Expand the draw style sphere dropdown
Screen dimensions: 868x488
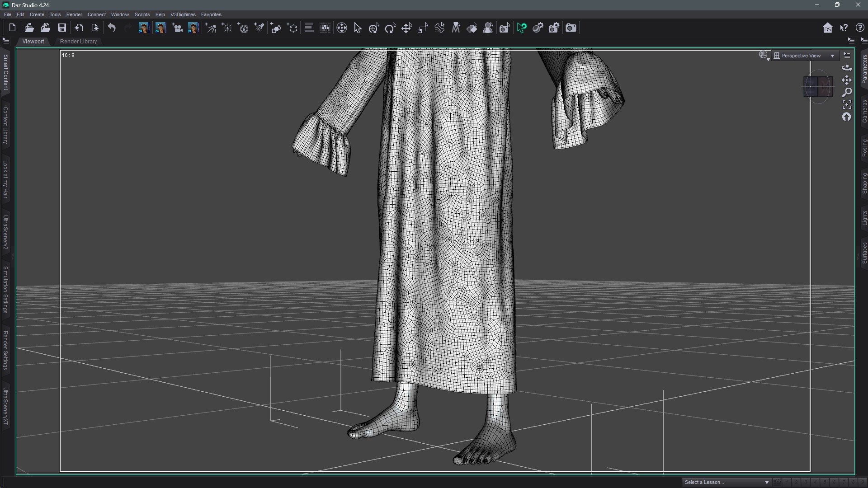[x=764, y=56]
